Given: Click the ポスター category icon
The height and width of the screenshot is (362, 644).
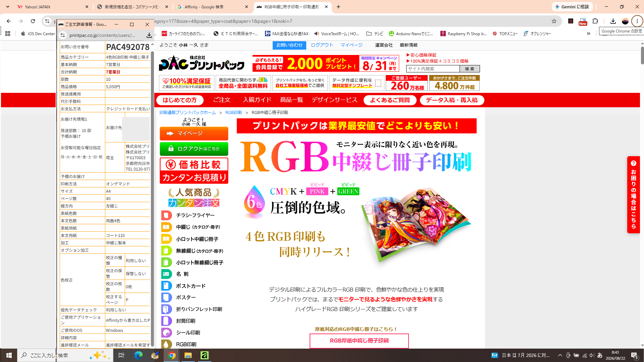Looking at the screenshot, I should tap(166, 297).
